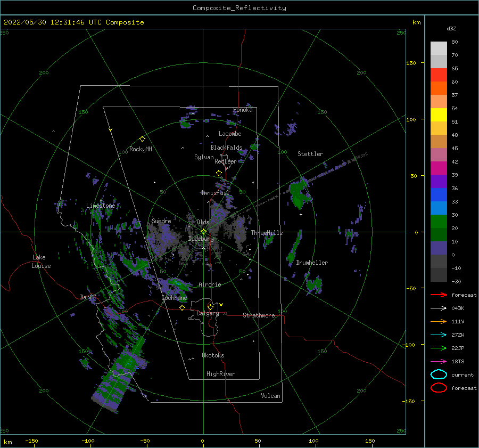
Task: Click the Ponoka city label
Action: [x=243, y=110]
